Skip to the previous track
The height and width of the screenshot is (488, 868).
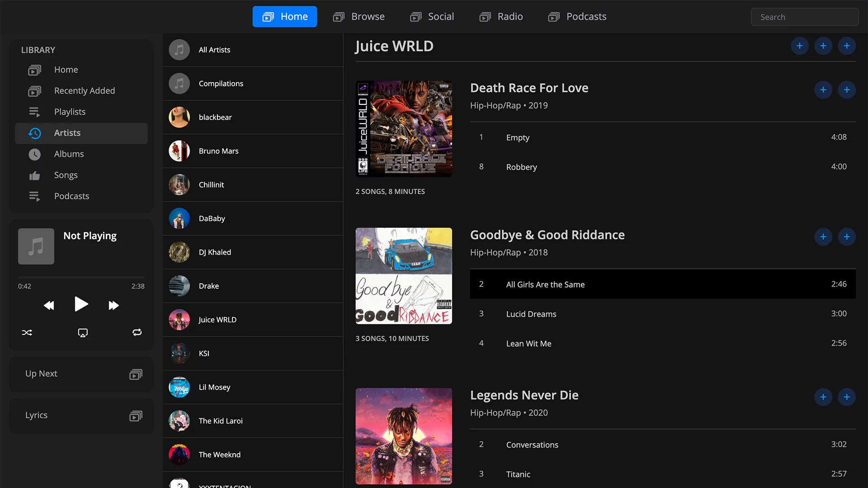pyautogui.click(x=49, y=306)
